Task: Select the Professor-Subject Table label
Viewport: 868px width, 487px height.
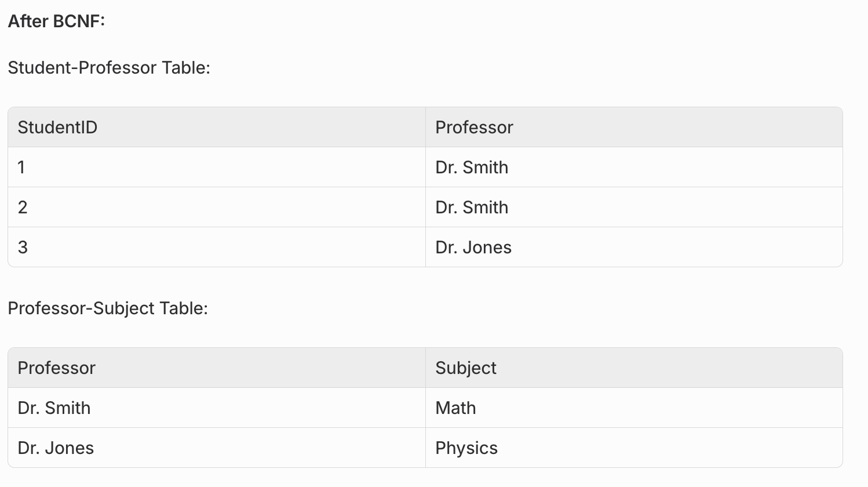Action: [x=108, y=308]
